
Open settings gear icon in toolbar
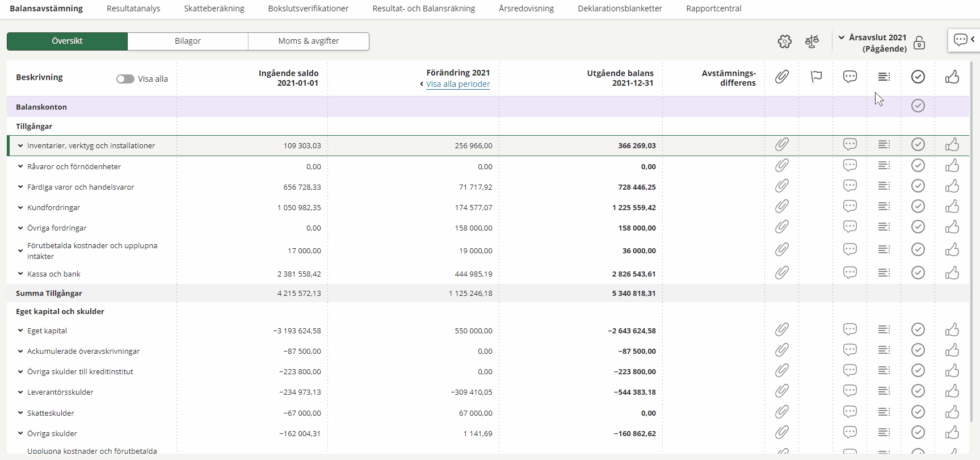pos(784,41)
